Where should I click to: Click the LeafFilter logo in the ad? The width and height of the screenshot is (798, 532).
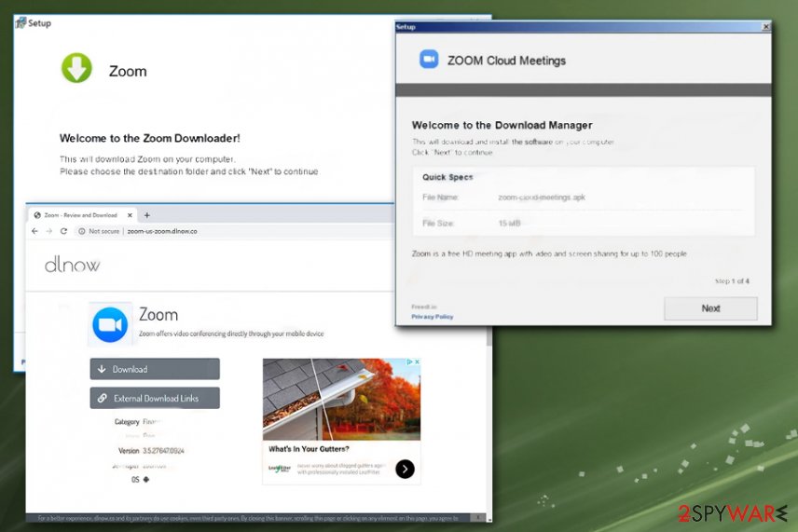(280, 469)
